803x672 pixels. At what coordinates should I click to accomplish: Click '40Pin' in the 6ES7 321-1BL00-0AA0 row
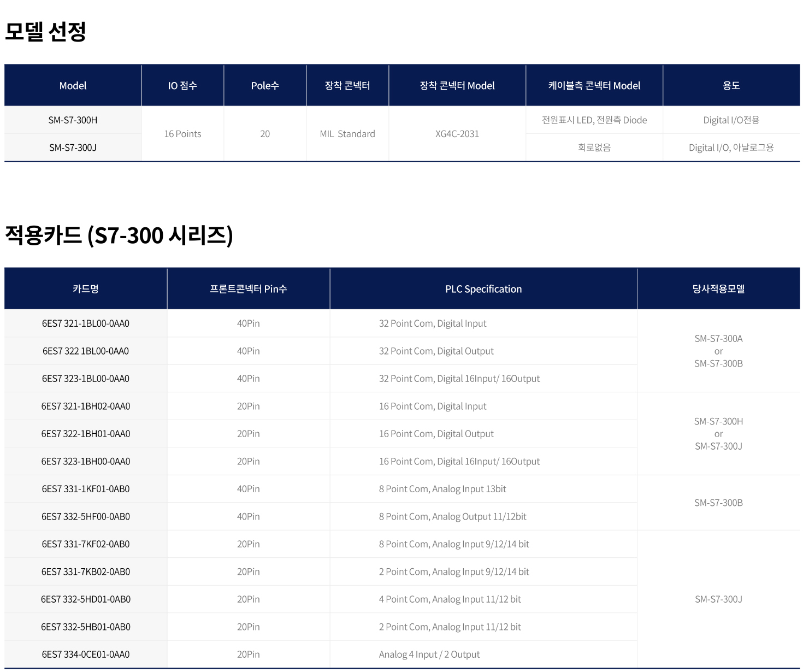[x=249, y=323]
